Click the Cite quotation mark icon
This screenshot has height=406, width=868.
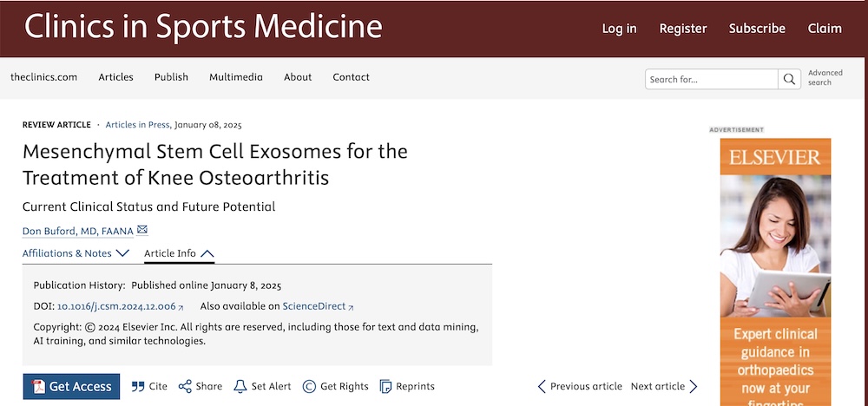tap(138, 386)
